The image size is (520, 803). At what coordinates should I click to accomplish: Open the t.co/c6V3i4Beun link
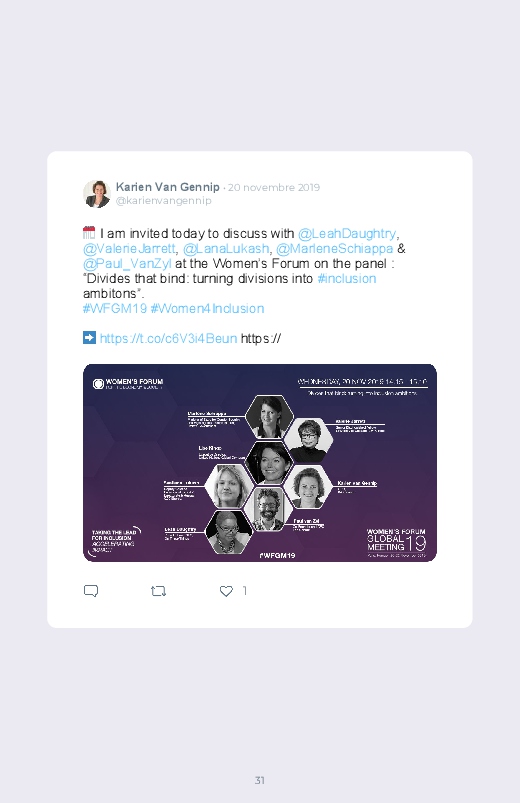pos(168,339)
